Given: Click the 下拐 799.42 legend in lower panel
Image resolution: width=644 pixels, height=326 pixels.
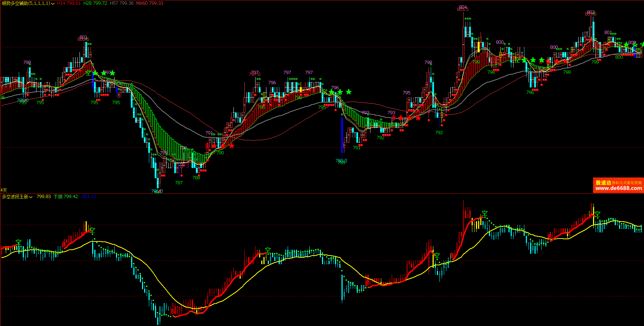Looking at the screenshot, I should [66, 197].
